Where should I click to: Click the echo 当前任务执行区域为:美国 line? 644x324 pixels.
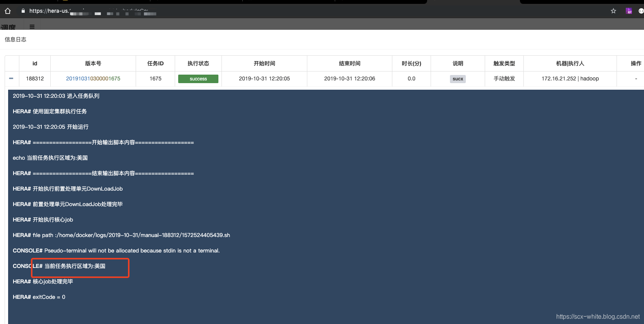click(x=50, y=158)
